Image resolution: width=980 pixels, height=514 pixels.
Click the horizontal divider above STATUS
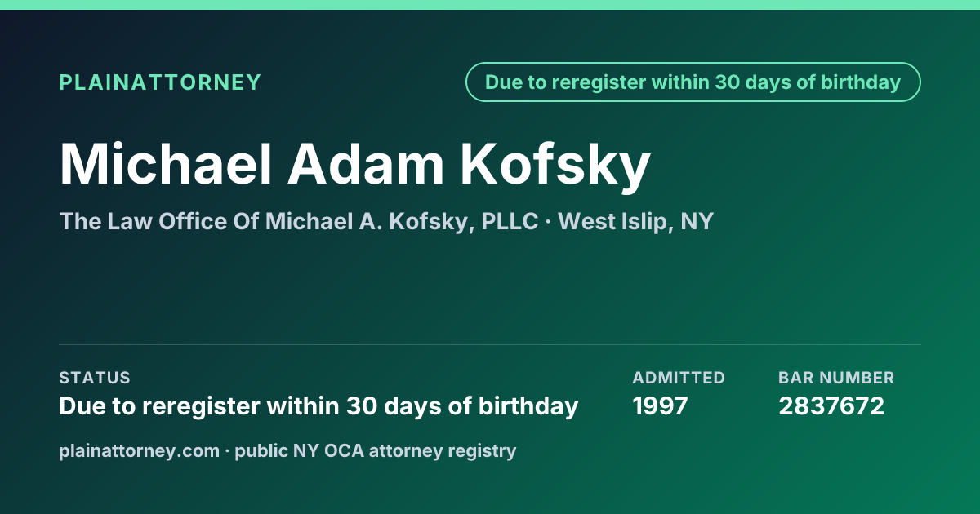[490, 344]
